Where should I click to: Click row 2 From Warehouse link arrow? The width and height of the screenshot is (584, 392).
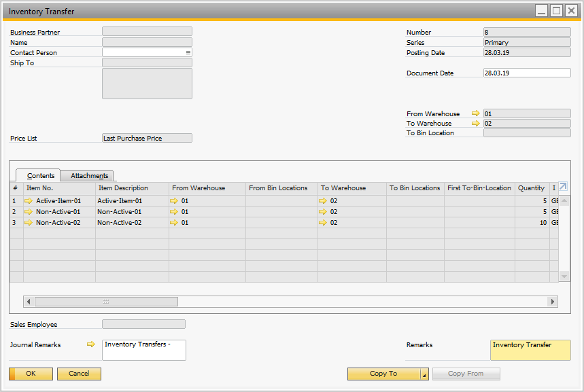point(174,212)
